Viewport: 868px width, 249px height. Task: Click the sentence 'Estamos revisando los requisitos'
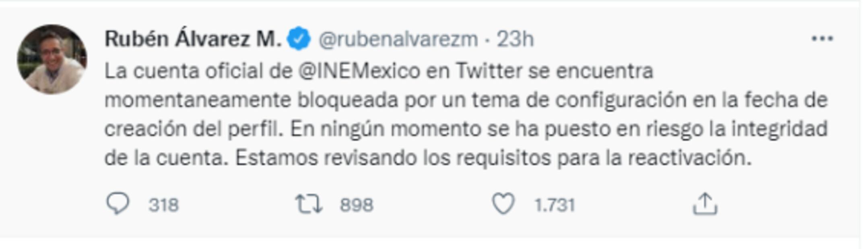393,158
